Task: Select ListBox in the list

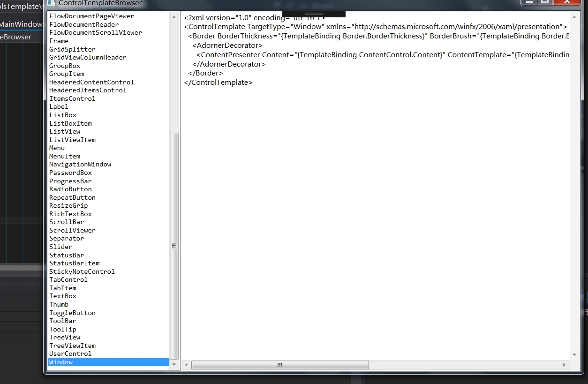Action: point(109,115)
